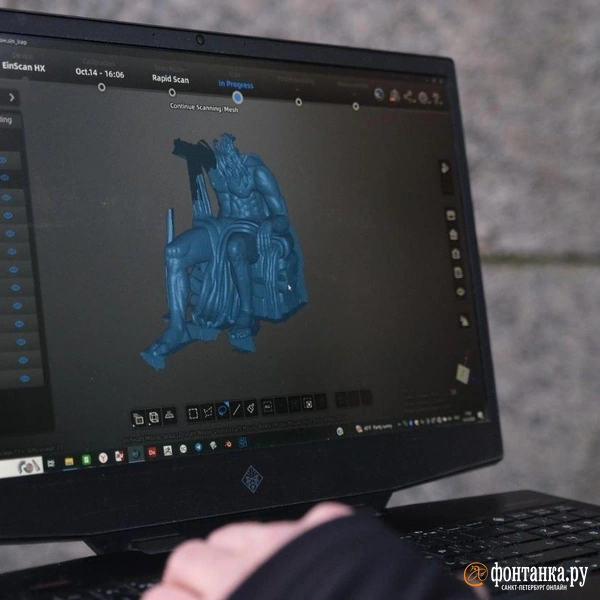Screen dimensions: 600x600
Task: Toggle the third eye icon from top
Action: [7, 197]
